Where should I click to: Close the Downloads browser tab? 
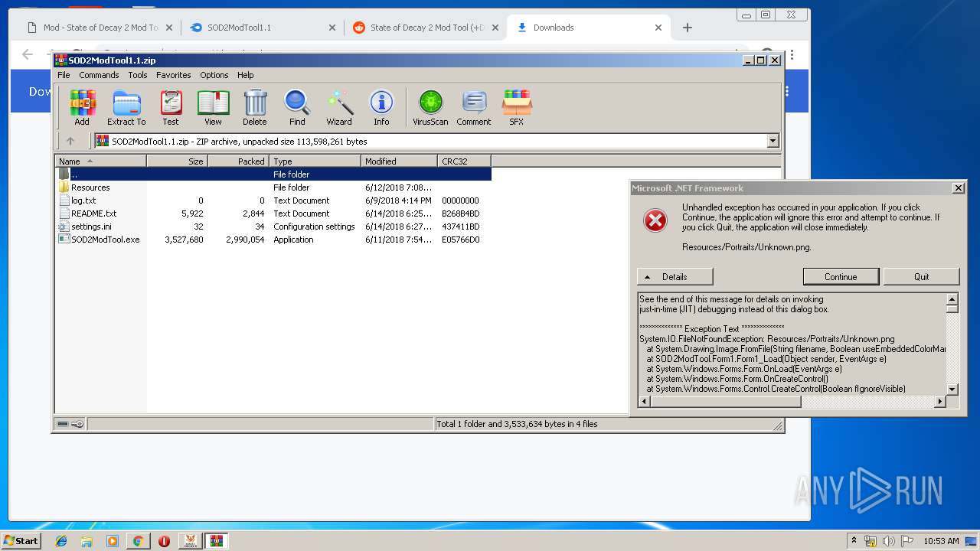coord(658,28)
